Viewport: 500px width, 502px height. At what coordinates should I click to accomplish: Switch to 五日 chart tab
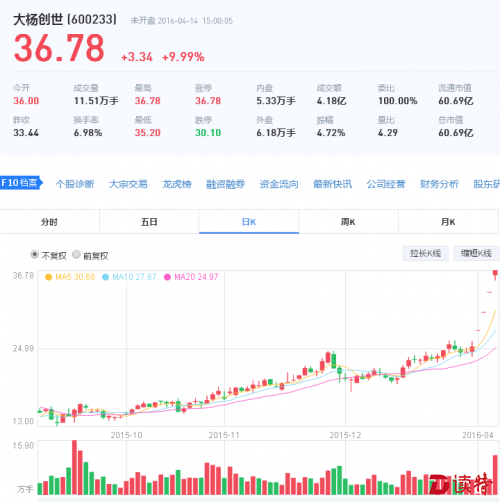pyautogui.click(x=149, y=222)
